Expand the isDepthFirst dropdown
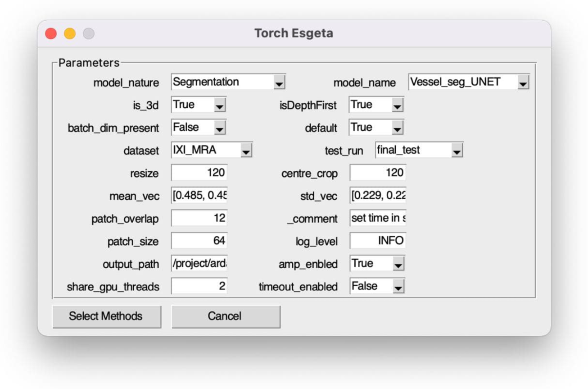Viewport: 588px width, 389px height. 376,105
